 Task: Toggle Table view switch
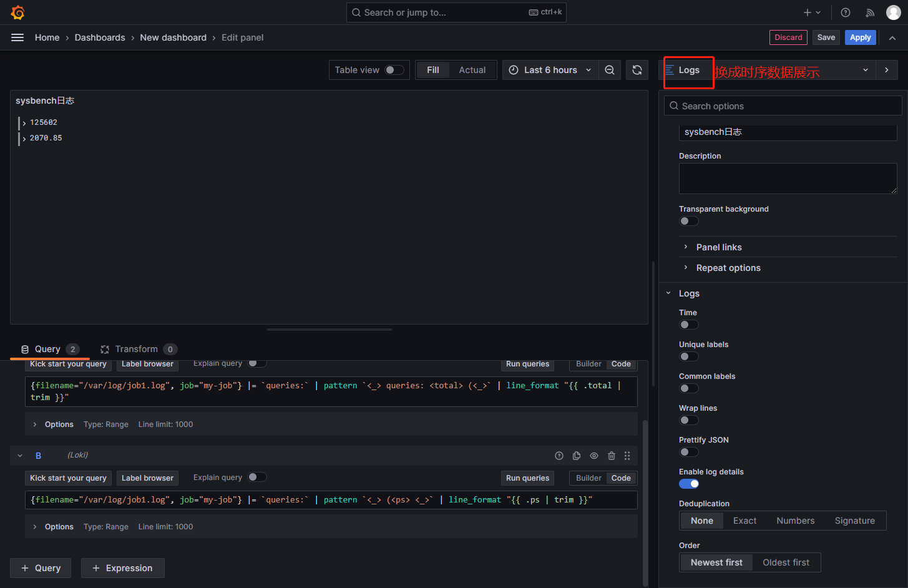(394, 70)
